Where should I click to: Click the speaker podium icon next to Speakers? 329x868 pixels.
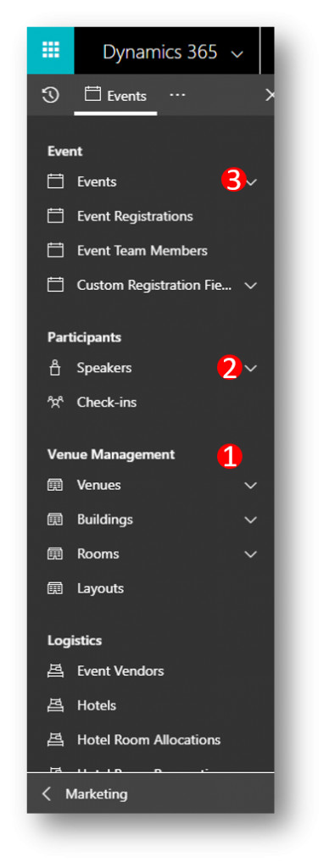(55, 368)
